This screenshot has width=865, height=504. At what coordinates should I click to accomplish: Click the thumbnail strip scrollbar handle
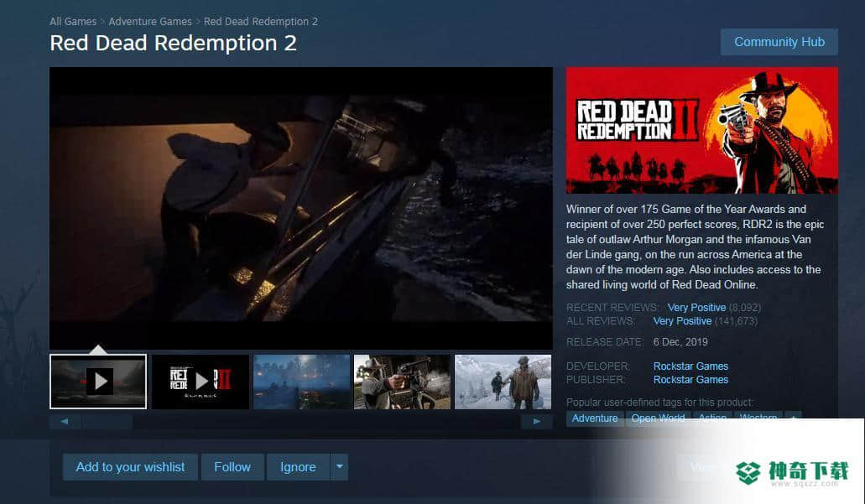(x=107, y=421)
